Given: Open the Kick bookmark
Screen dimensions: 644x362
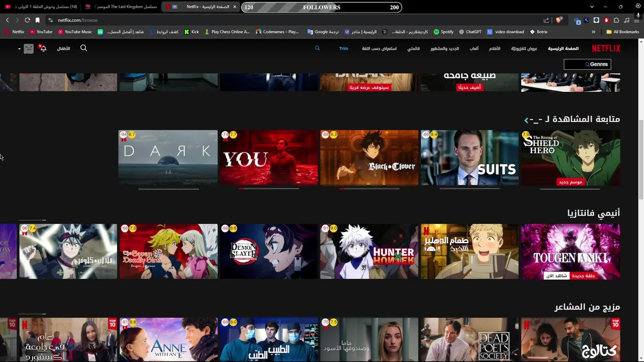Looking at the screenshot, I should tap(192, 32).
